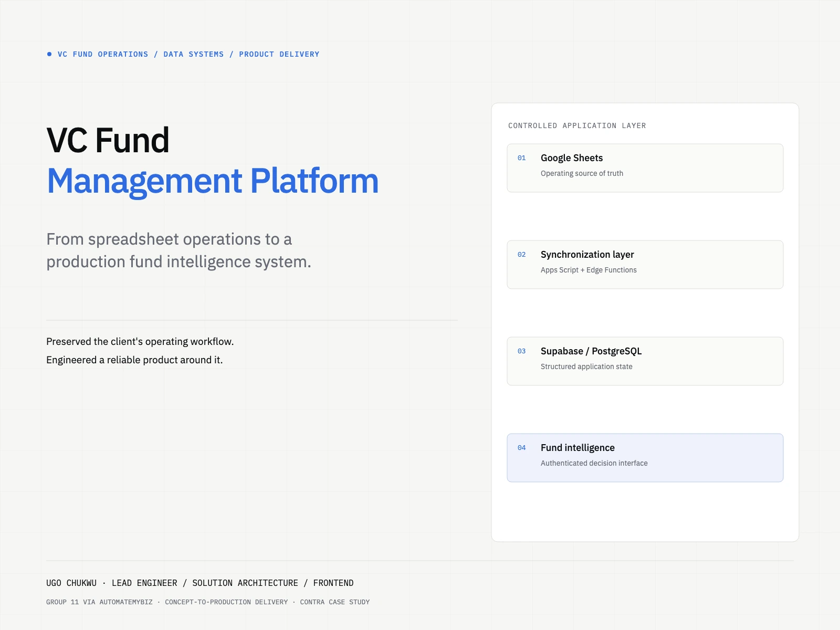Click the breadcrumb text 'PRODUCT DELIVERY'
This screenshot has width=840, height=630.
279,54
